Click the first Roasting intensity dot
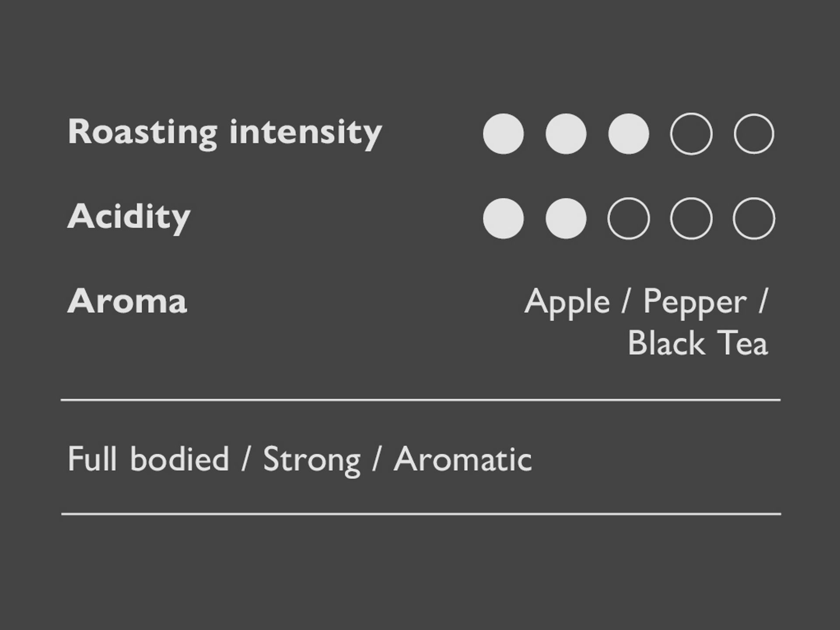This screenshot has width=840, height=630. (x=503, y=134)
